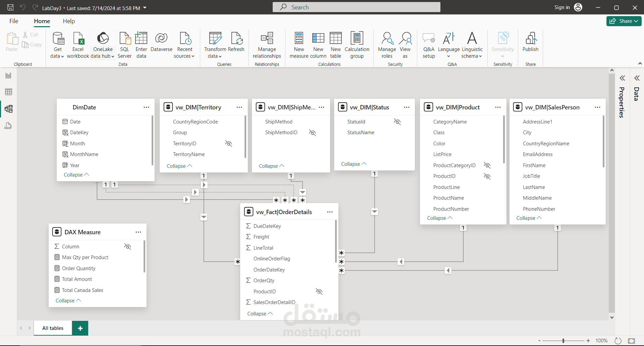Collapse the DimDate table card
The image size is (644, 346).
click(76, 175)
